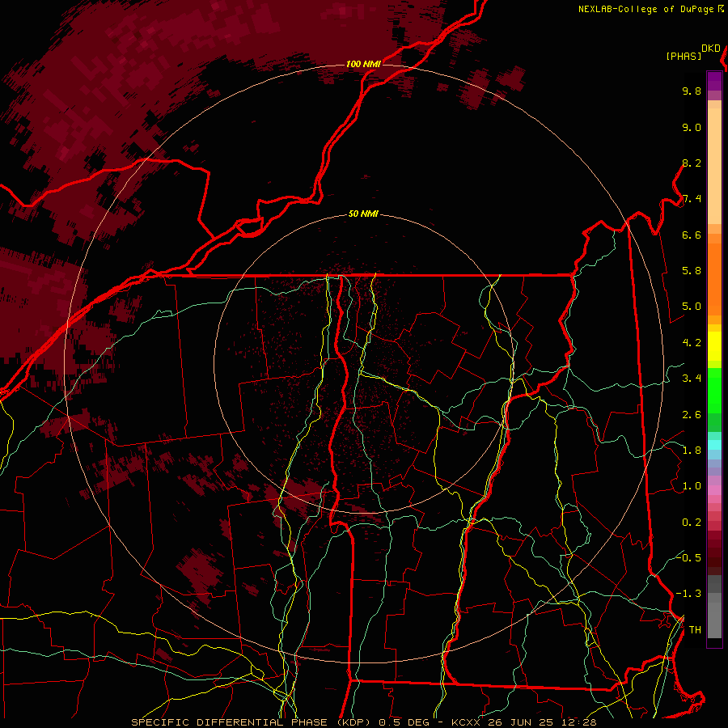Click the 8.2 value on the color scale
The image size is (728, 728).
pos(692,163)
